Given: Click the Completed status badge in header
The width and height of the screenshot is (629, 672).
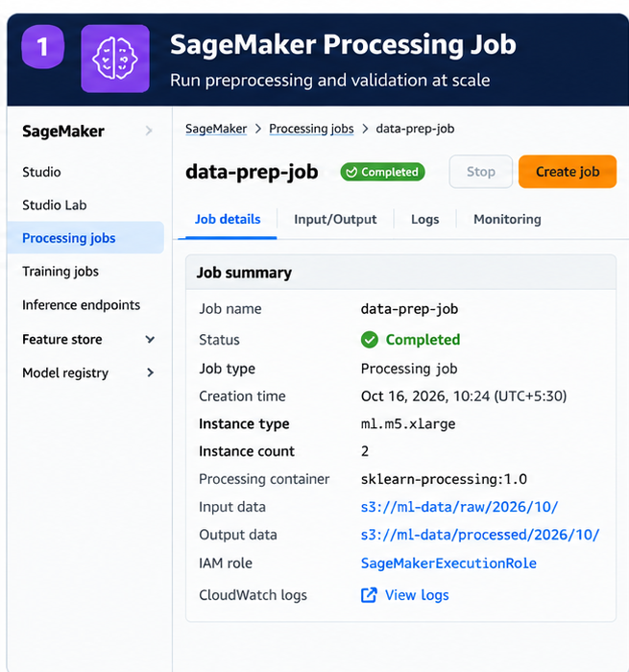Looking at the screenshot, I should (382, 172).
